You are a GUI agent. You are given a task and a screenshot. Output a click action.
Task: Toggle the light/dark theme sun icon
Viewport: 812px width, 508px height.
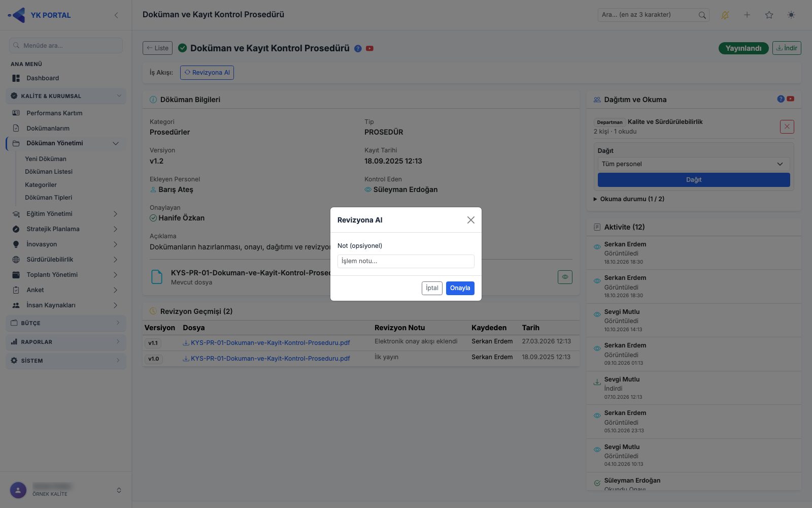tap(791, 15)
